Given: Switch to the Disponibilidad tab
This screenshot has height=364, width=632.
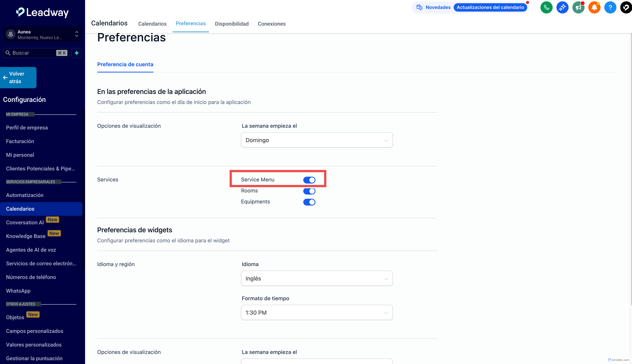Looking at the screenshot, I should tap(232, 24).
